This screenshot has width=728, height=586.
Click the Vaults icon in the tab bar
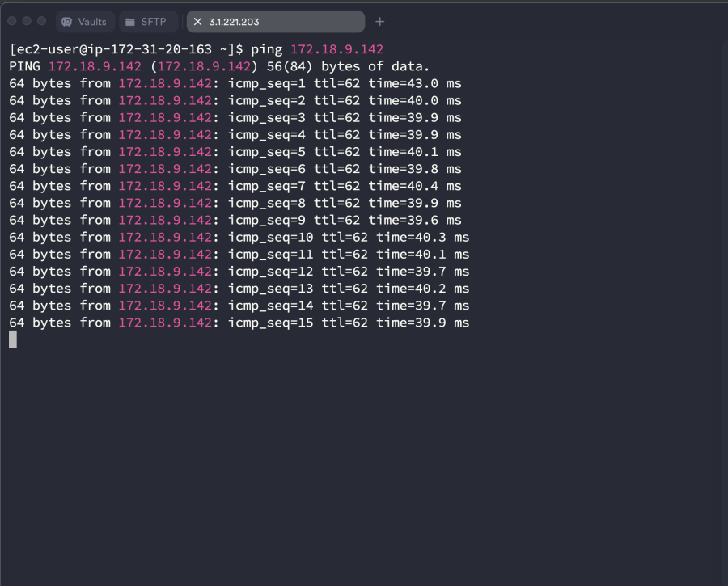point(67,22)
